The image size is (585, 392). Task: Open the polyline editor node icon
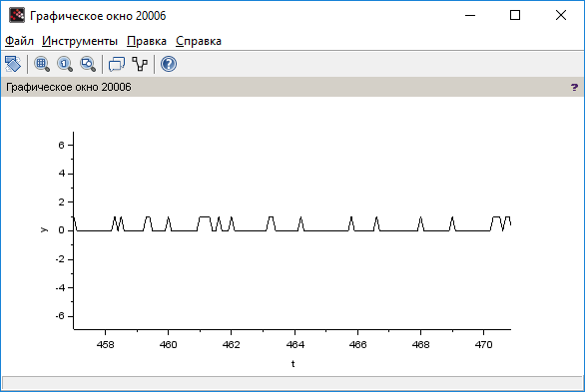(x=140, y=64)
